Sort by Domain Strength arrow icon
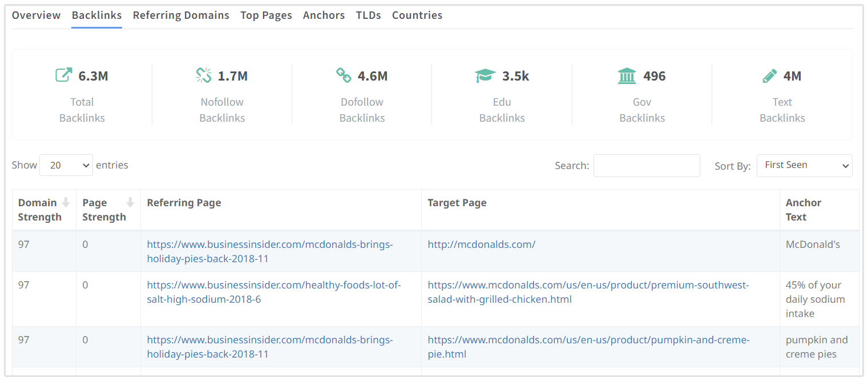Image resolution: width=868 pixels, height=381 pixels. [66, 202]
